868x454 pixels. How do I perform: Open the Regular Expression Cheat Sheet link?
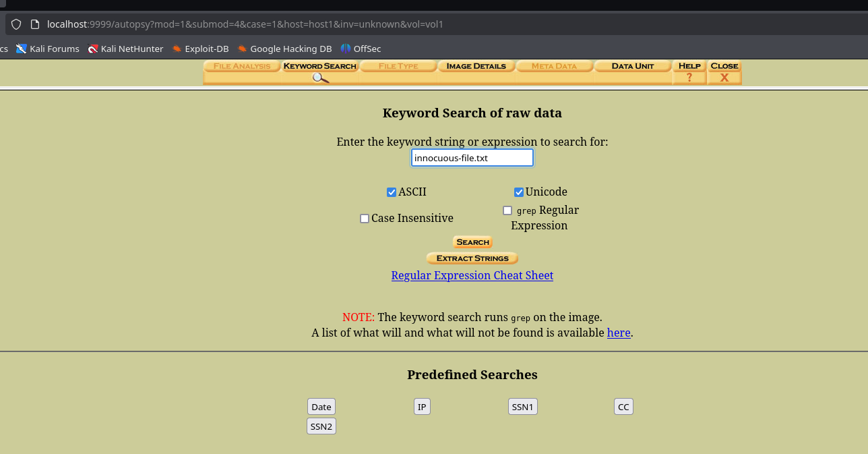(472, 275)
